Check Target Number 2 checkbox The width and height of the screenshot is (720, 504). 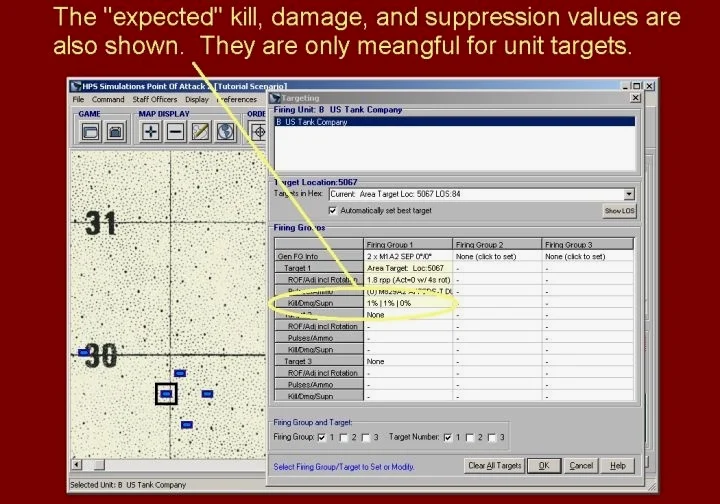[470, 437]
